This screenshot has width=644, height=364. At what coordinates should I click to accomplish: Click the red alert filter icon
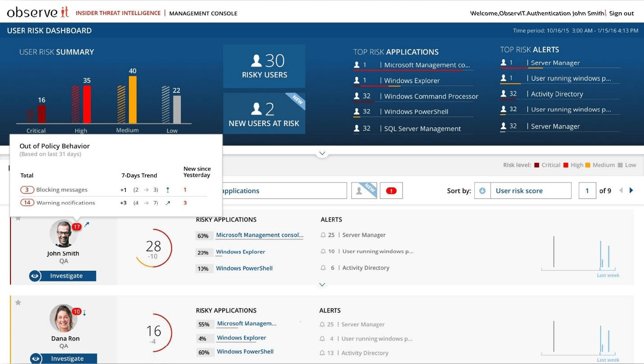(x=391, y=191)
